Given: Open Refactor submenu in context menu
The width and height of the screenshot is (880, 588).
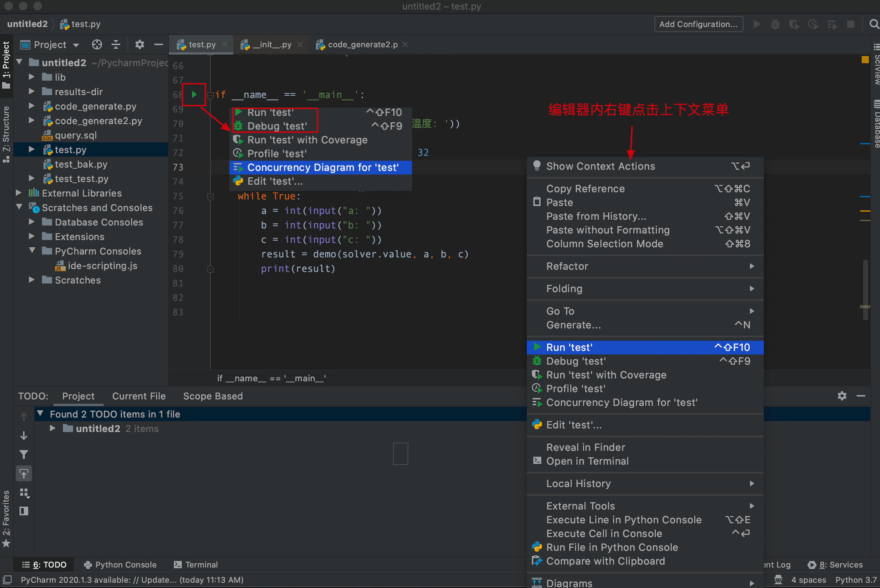Looking at the screenshot, I should 645,266.
